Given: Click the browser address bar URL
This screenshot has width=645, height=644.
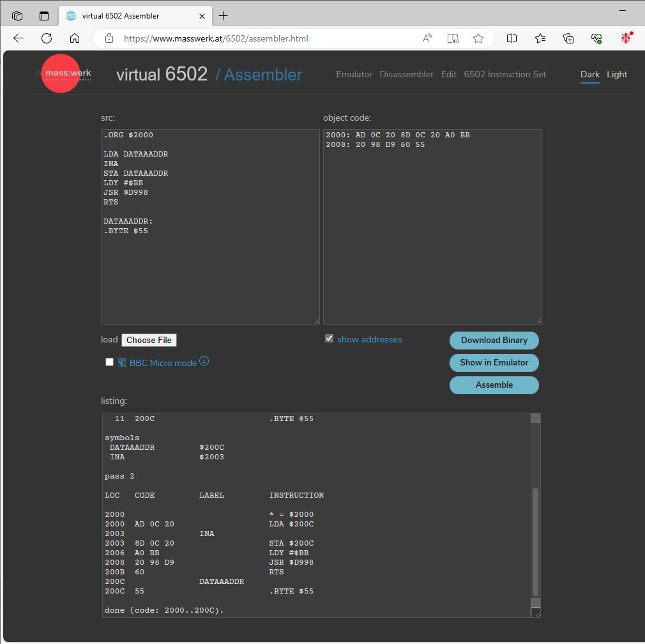Looking at the screenshot, I should pyautogui.click(x=216, y=39).
